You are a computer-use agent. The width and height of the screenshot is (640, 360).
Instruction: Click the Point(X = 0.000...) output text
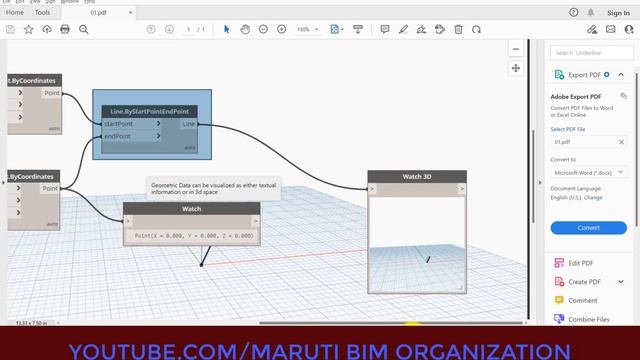[194, 236]
